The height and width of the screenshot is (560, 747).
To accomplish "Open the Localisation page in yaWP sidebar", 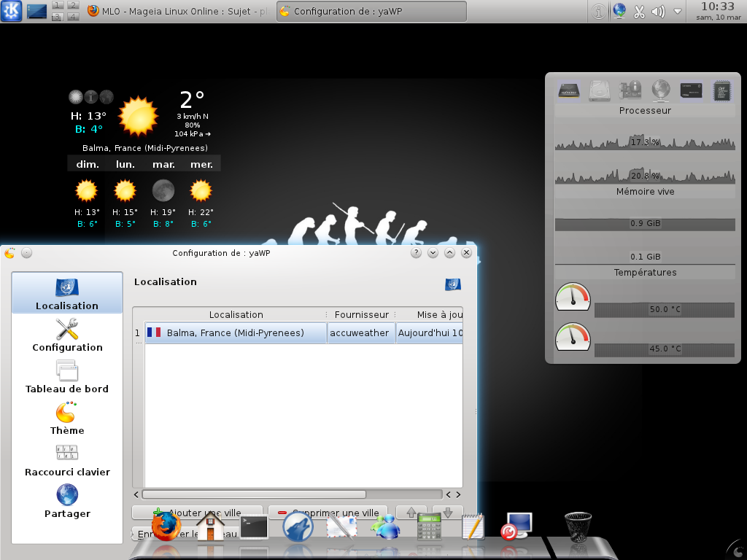I will [67, 293].
